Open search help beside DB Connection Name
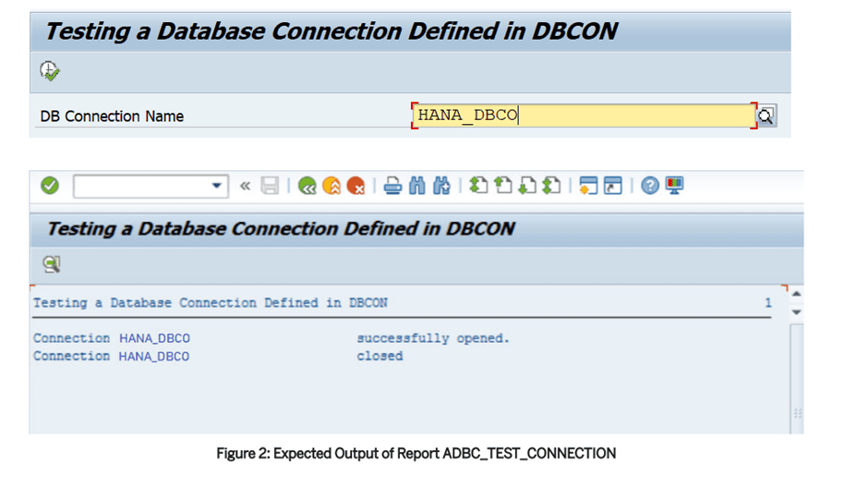 tap(766, 116)
